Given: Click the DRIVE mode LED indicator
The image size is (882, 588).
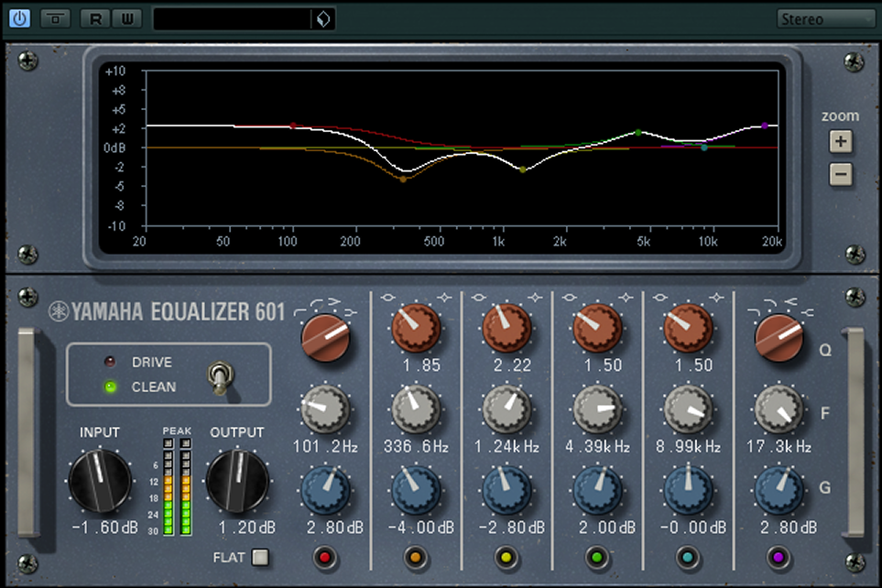Looking at the screenshot, I should pyautogui.click(x=110, y=362).
